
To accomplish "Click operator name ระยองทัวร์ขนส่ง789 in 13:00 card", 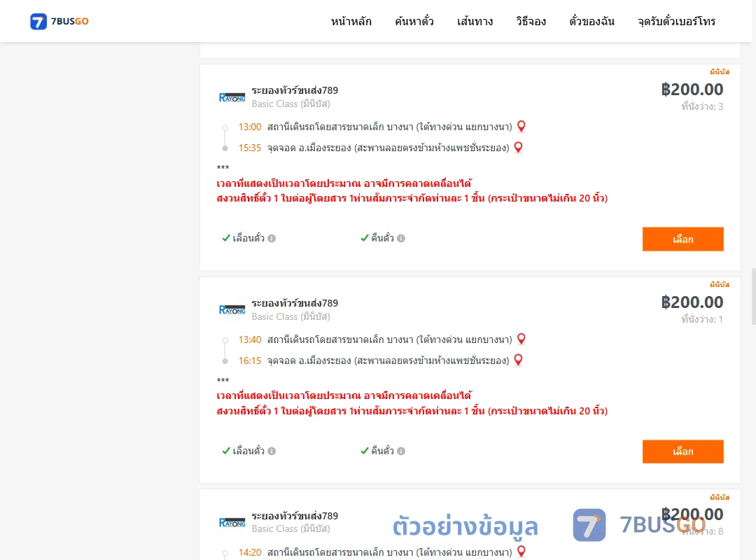I will coord(295,90).
